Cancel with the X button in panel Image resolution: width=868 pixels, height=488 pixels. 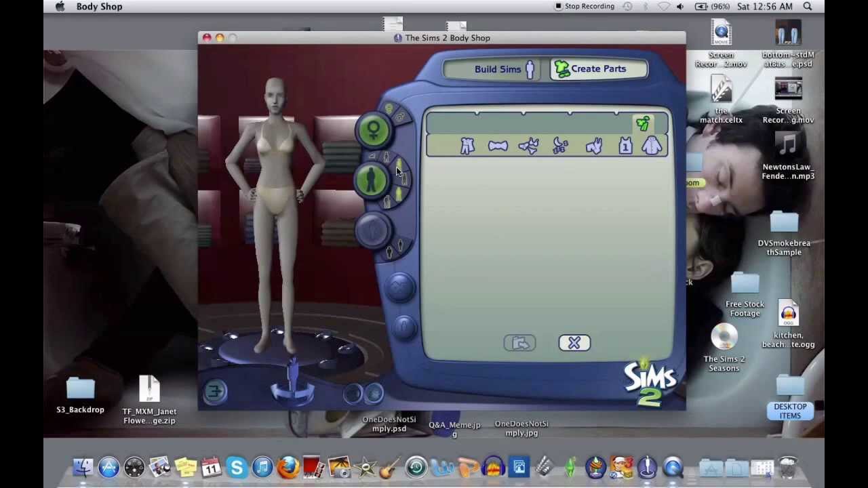click(574, 343)
